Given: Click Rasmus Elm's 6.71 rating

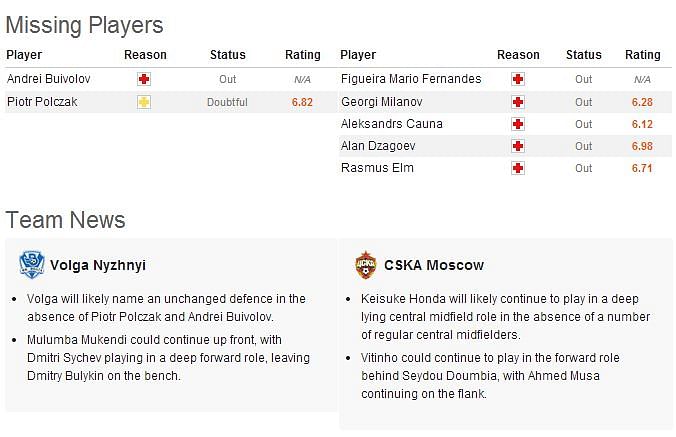Looking at the screenshot, I should point(641,168).
